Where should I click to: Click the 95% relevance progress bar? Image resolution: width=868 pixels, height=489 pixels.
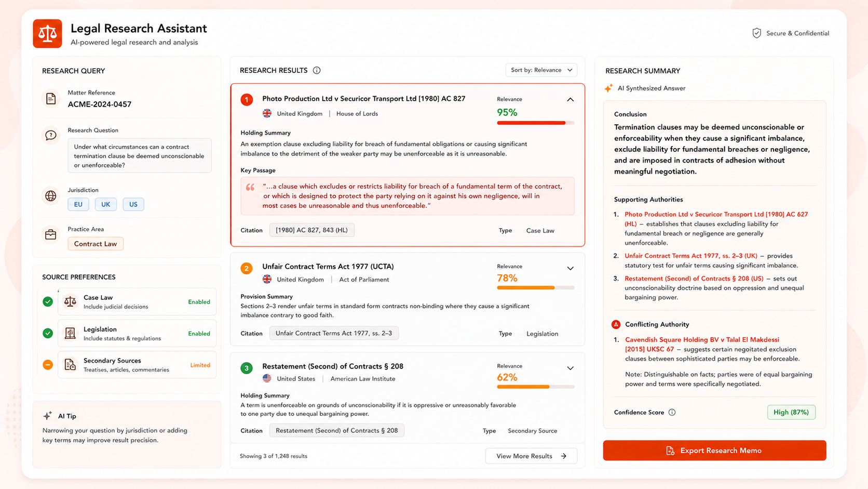pos(535,123)
